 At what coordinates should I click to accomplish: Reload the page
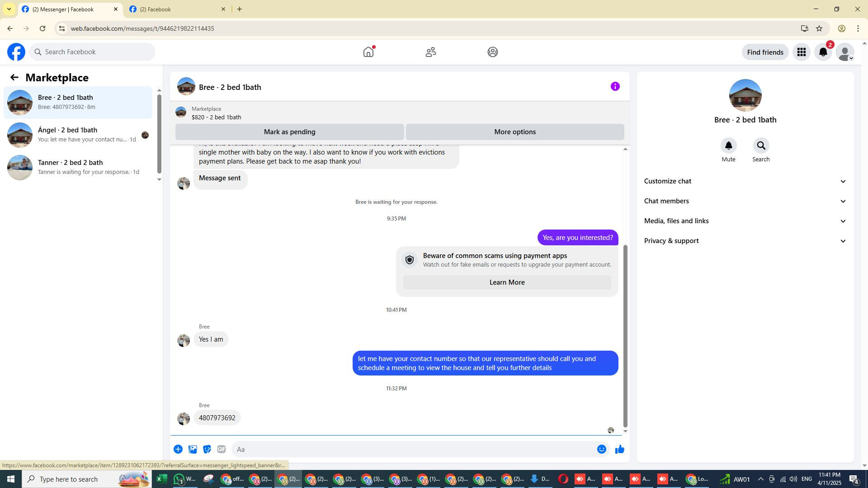tap(42, 28)
